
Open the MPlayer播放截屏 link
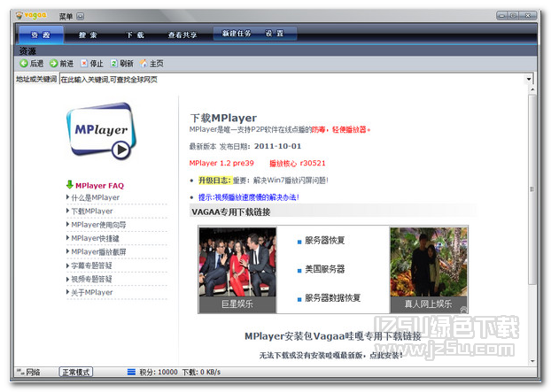click(x=98, y=252)
